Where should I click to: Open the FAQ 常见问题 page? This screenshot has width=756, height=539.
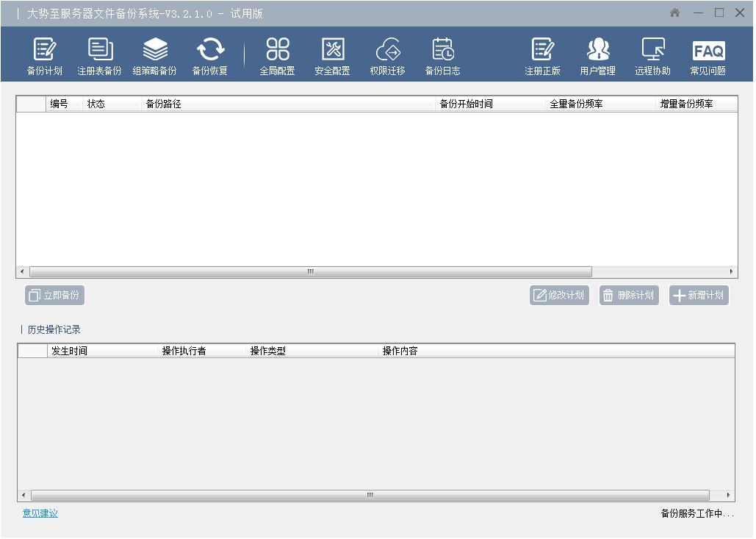coord(708,57)
